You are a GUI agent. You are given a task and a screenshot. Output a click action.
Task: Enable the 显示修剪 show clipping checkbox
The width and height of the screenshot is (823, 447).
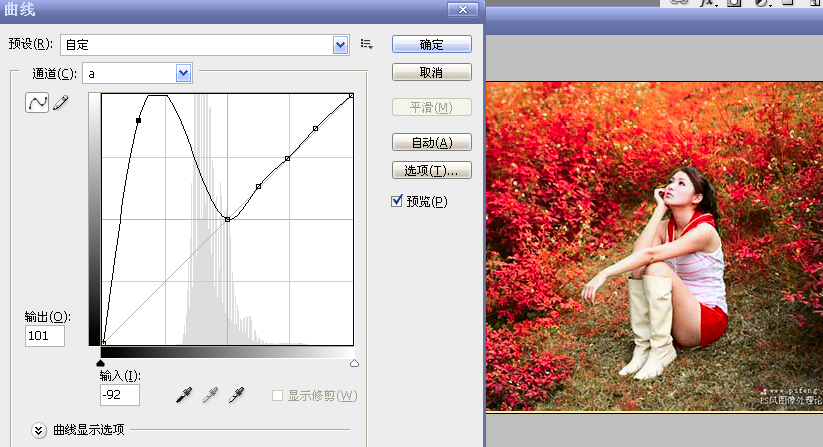tap(277, 395)
